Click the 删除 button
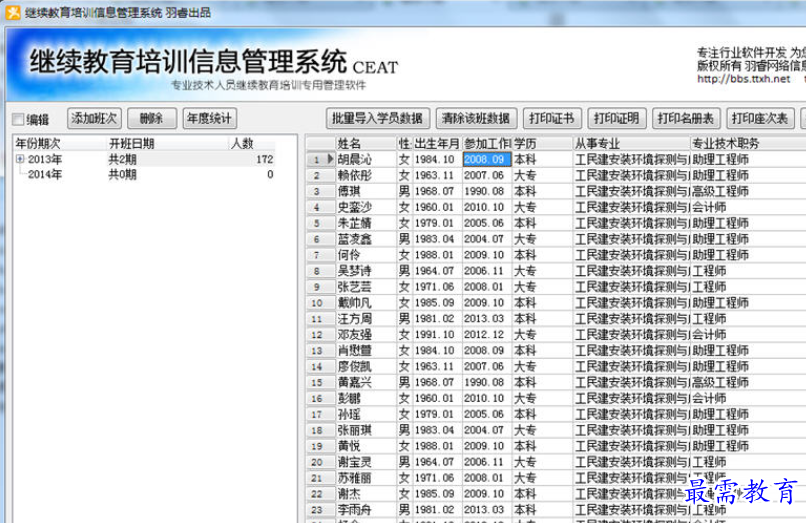Screen dimensions: 806x523 pos(151,119)
